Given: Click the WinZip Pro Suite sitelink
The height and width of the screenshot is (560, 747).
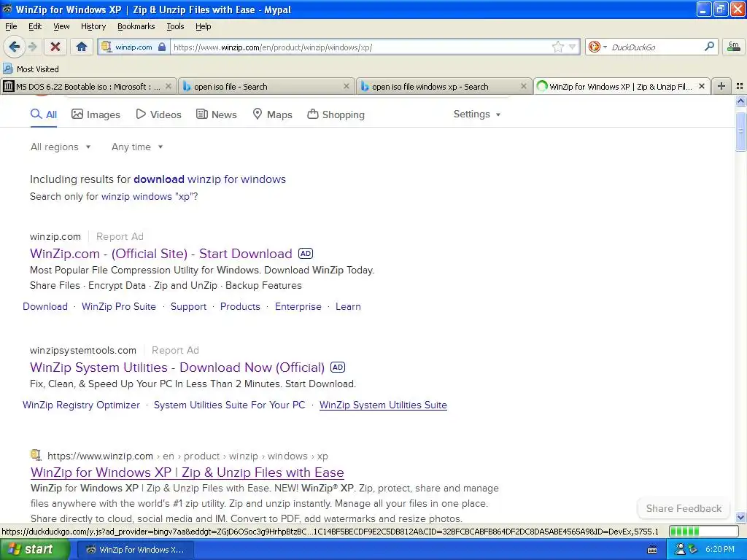Looking at the screenshot, I should (x=119, y=306).
